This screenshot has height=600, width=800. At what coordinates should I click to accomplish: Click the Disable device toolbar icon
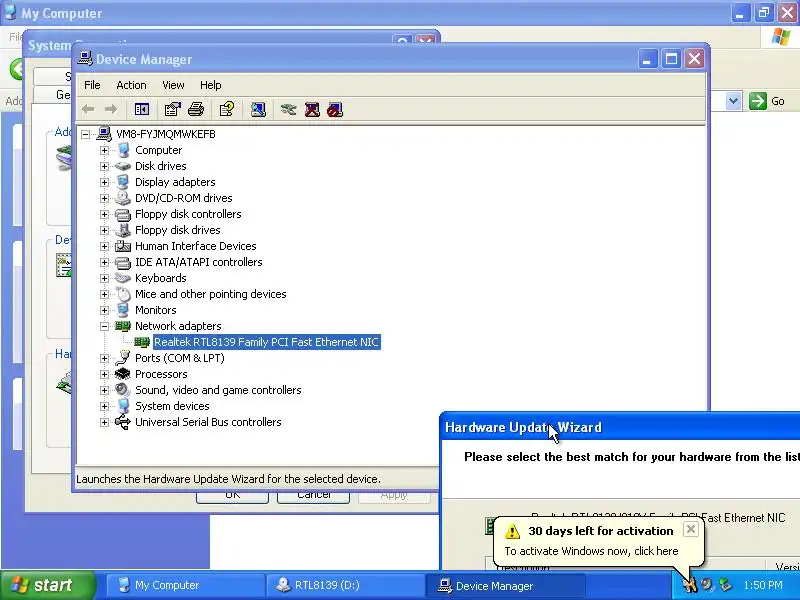pyautogui.click(x=335, y=109)
